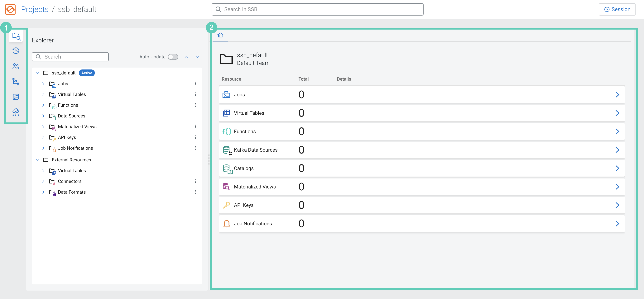Open the Explorer folder-search sidebar icon
The height and width of the screenshot is (299, 644).
click(16, 36)
